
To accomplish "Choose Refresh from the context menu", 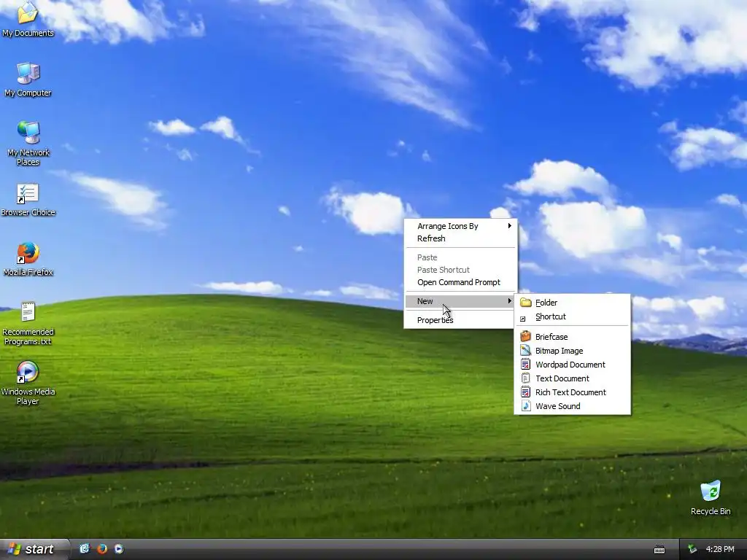I will (x=461, y=238).
